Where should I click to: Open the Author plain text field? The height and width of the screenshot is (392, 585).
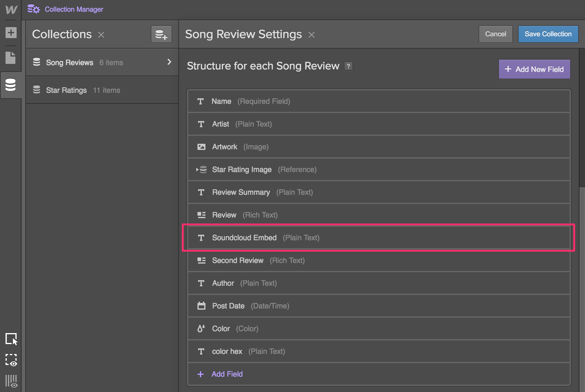click(x=379, y=283)
